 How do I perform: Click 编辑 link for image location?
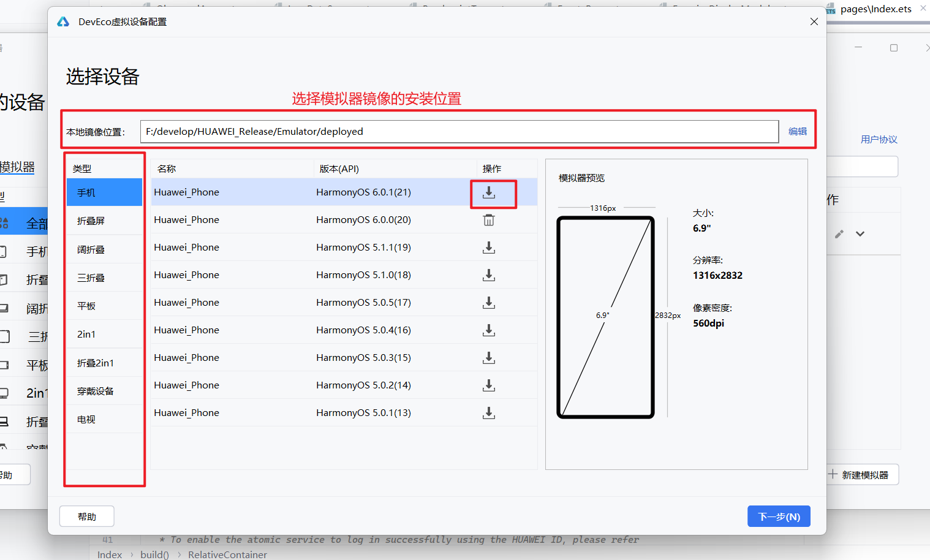coord(797,131)
